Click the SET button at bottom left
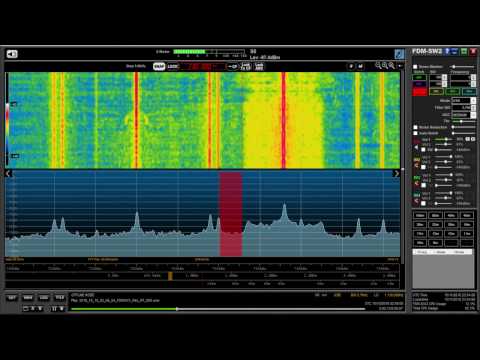Image resolution: width=480 pixels, height=360 pixels. 12,297
